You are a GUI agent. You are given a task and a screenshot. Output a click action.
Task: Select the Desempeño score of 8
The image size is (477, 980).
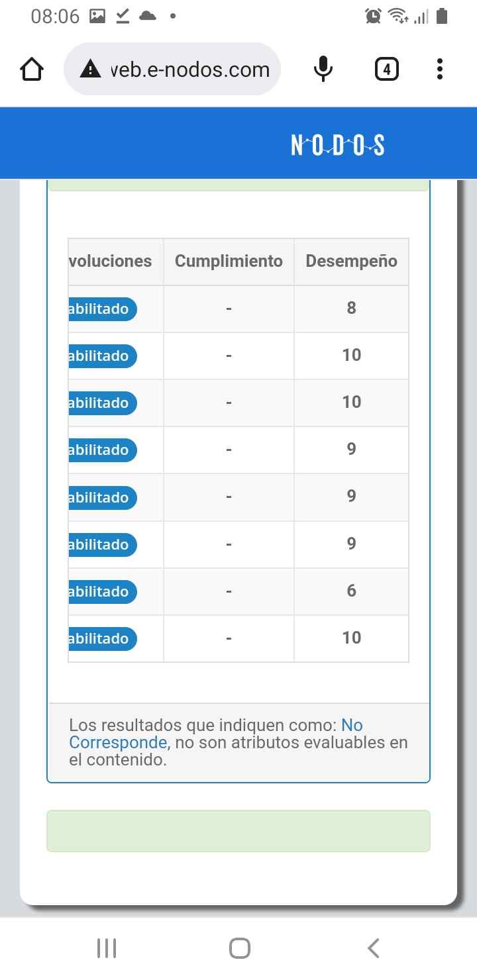pos(351,308)
